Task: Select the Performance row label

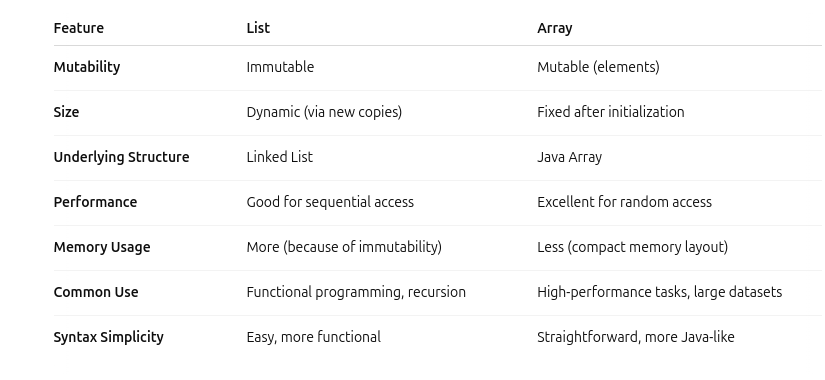Action: [95, 202]
